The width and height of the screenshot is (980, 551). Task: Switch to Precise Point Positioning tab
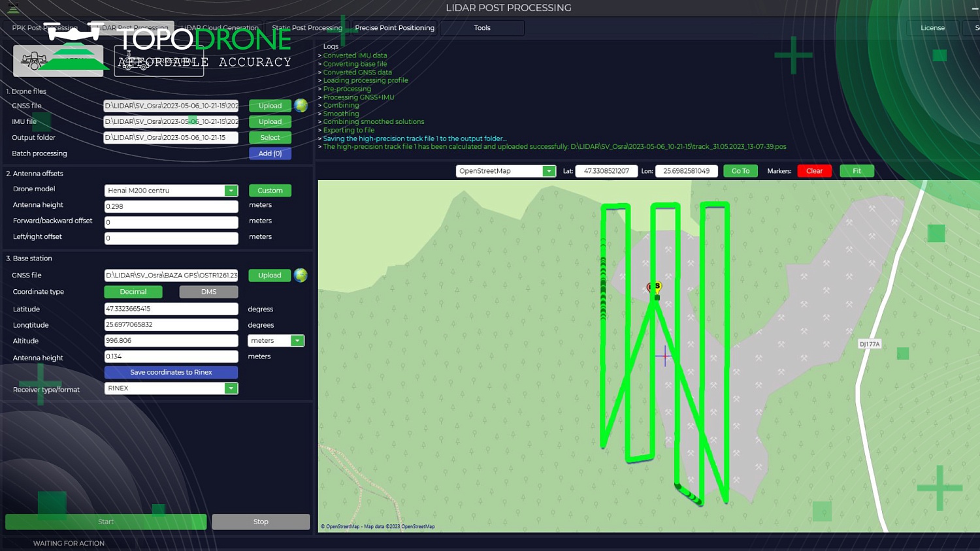point(395,28)
